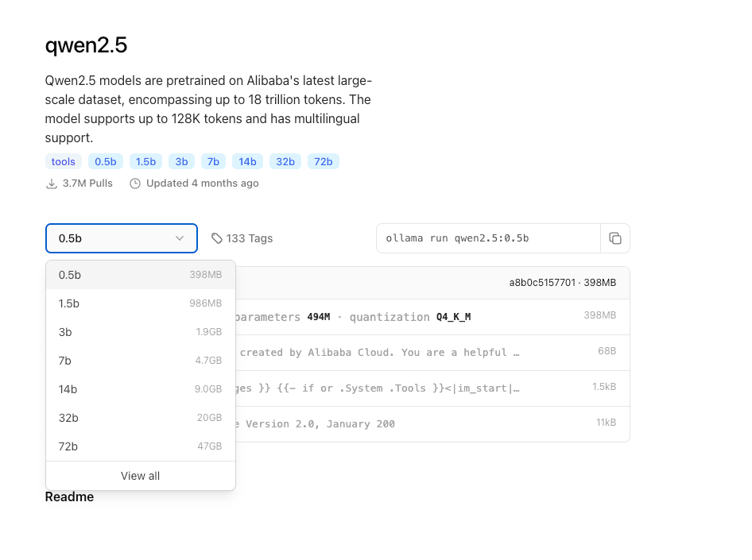Click the 32b tag badge
Viewport: 752px width, 560px height.
pyautogui.click(x=285, y=161)
